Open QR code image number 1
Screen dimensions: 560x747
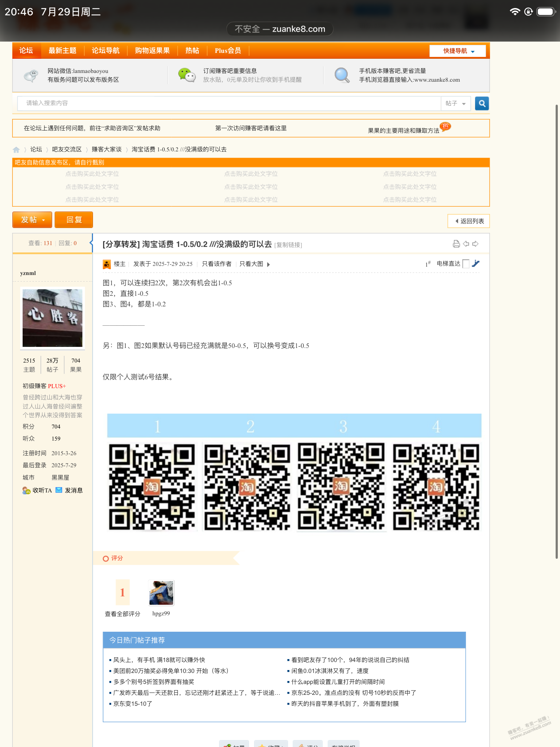coord(152,487)
